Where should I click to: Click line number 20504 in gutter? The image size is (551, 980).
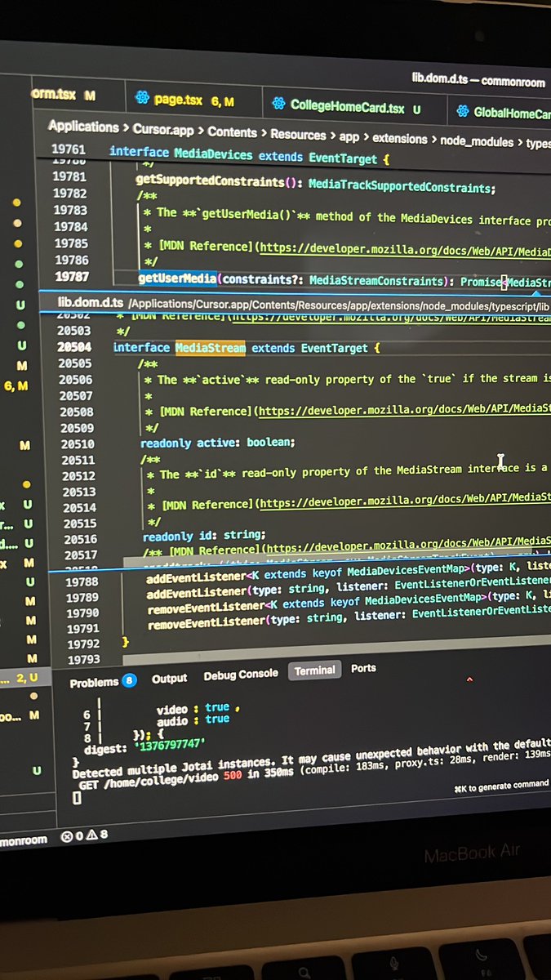tap(75, 346)
